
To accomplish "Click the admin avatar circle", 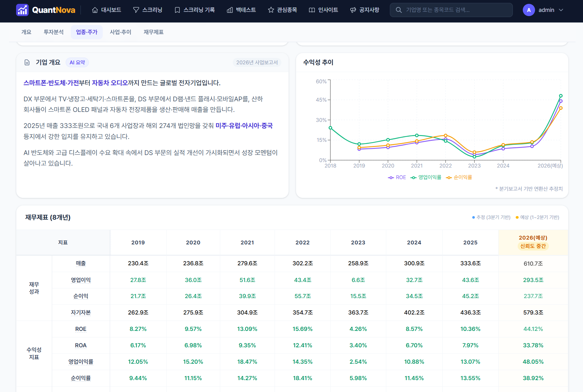I will (529, 10).
